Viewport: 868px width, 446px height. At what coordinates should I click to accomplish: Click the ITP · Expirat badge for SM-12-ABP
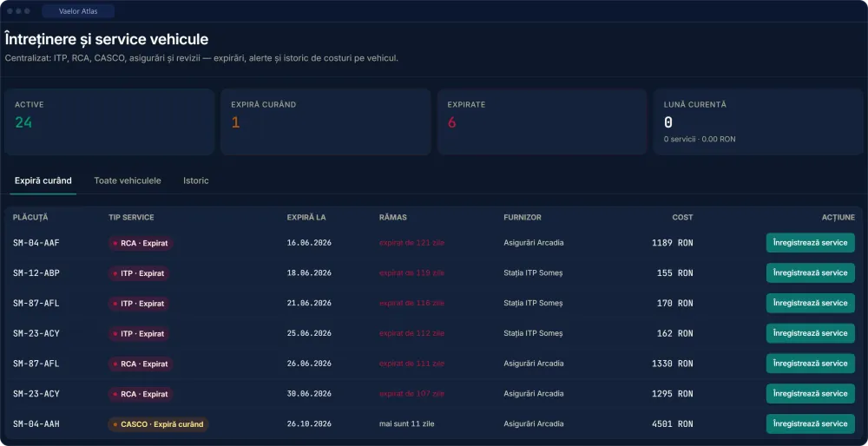138,272
